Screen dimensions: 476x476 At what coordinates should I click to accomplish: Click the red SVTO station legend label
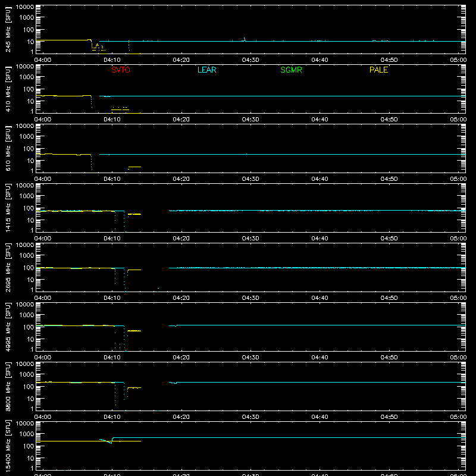coord(121,70)
